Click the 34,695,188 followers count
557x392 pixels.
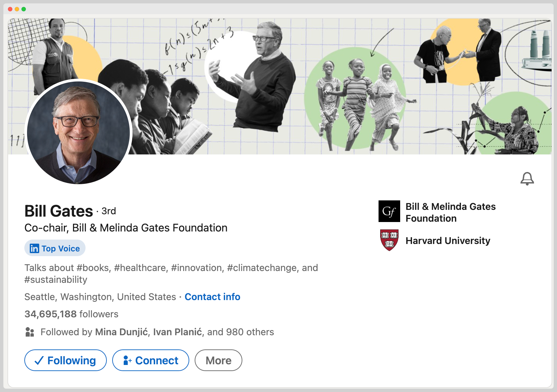click(71, 314)
